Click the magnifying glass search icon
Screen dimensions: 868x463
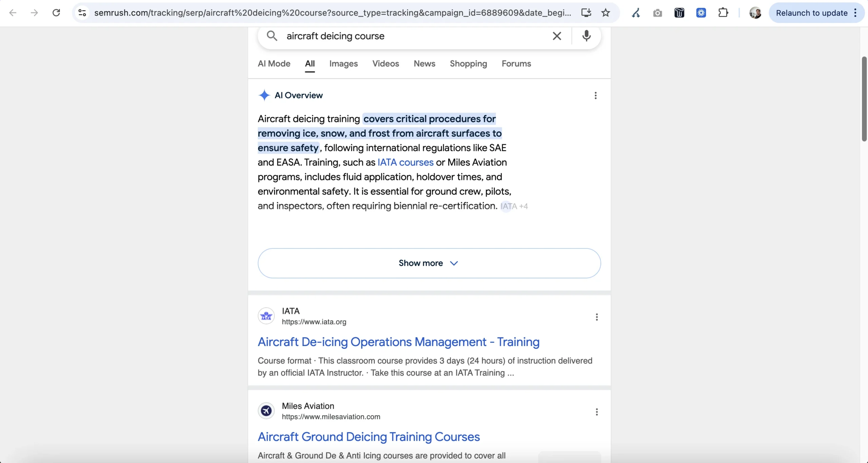[272, 36]
